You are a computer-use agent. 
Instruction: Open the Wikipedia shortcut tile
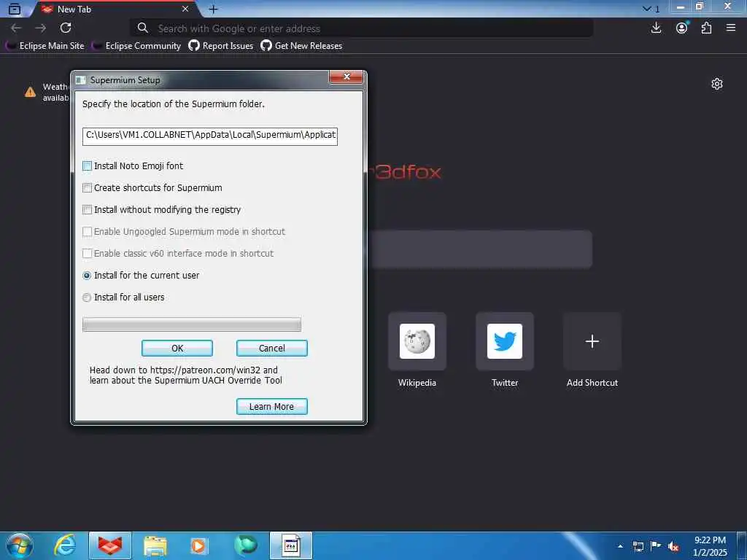[417, 341]
